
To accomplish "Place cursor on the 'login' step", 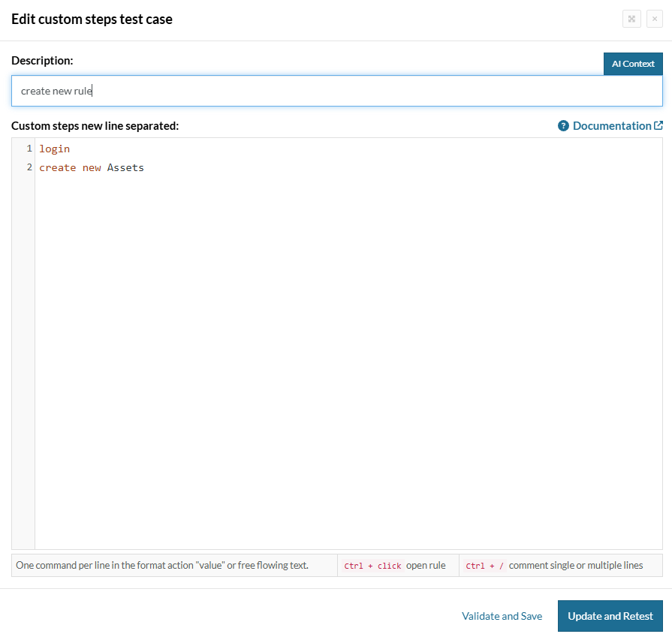I will coord(55,149).
